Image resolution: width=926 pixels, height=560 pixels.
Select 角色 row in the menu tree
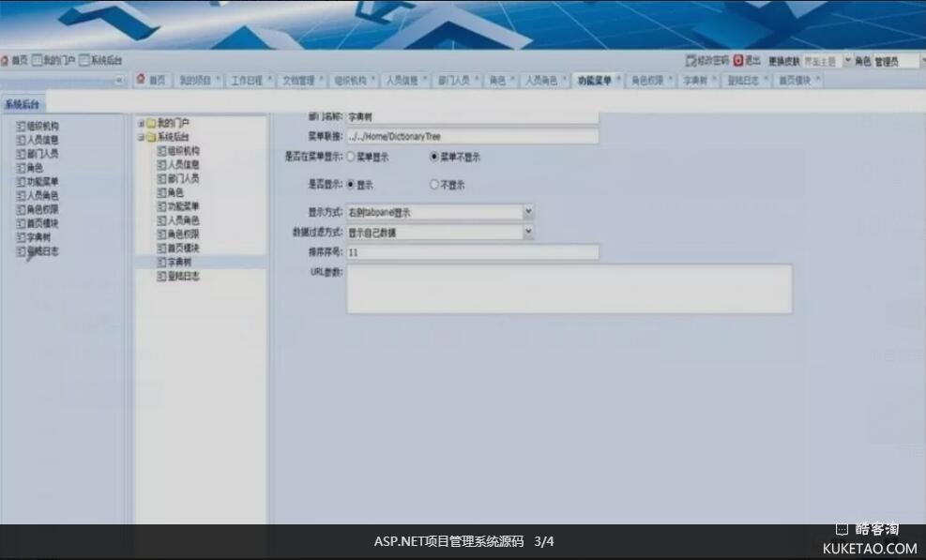click(x=201, y=192)
